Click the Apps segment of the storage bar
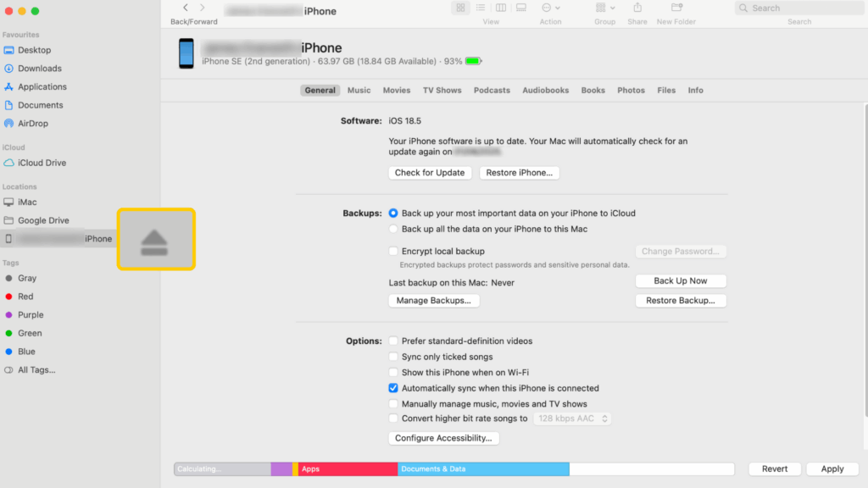The height and width of the screenshot is (488, 868). pyautogui.click(x=348, y=469)
